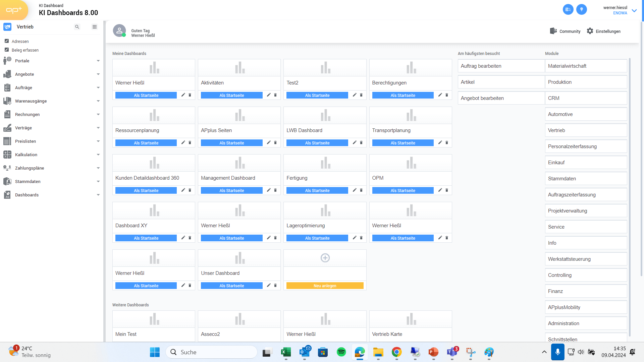Select the Produktion module
The image size is (644, 362).
click(x=586, y=82)
